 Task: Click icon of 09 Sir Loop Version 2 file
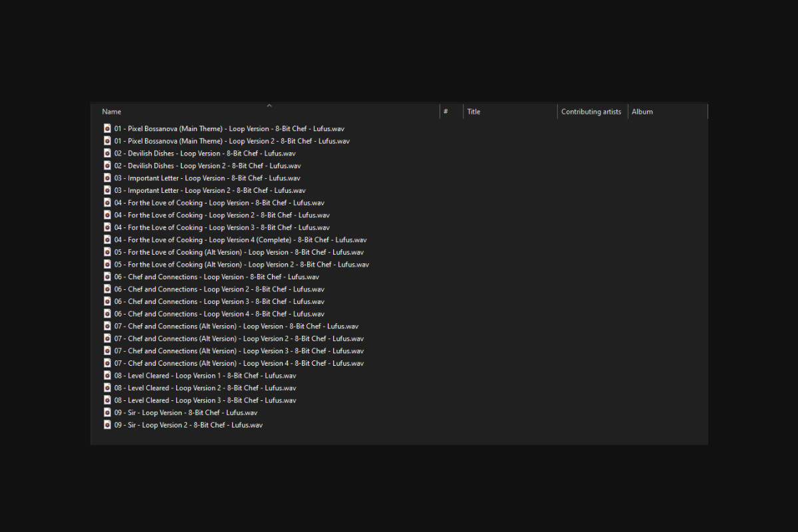point(107,425)
